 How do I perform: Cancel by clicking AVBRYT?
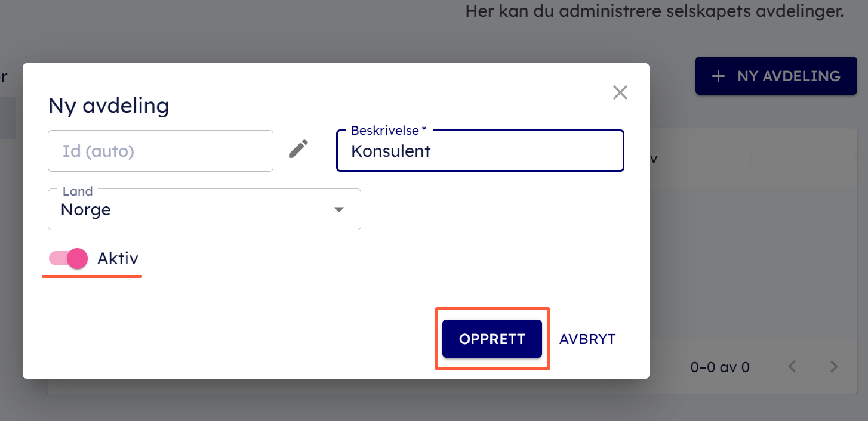587,339
